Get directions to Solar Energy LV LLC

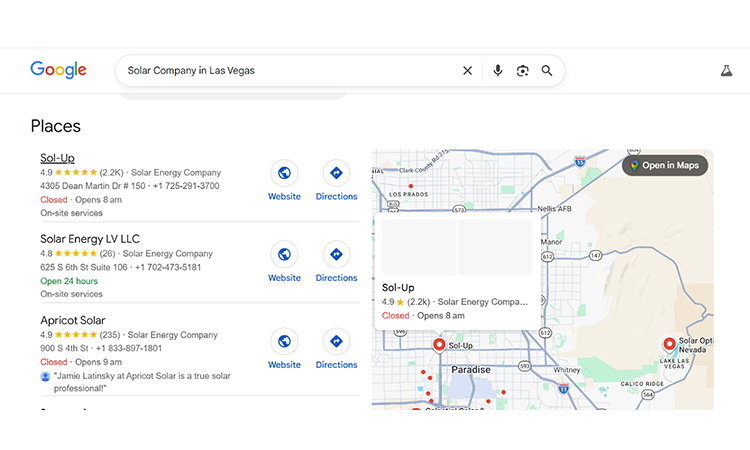[x=336, y=255]
